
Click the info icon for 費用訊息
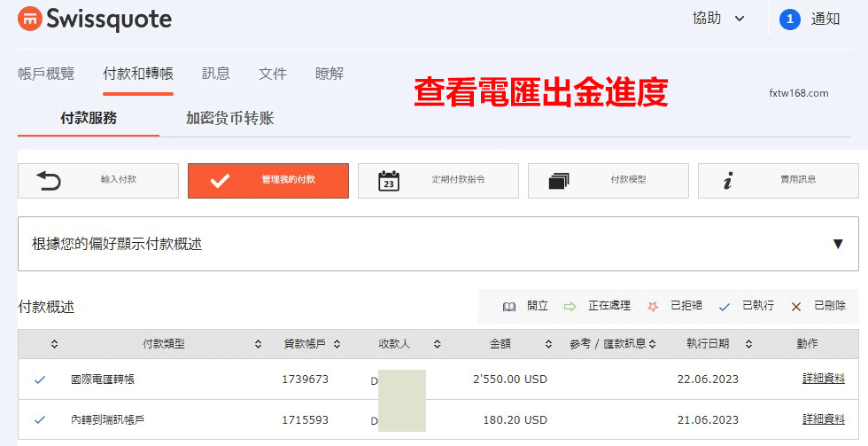(x=728, y=180)
